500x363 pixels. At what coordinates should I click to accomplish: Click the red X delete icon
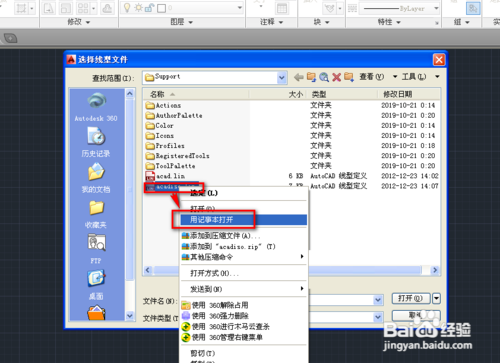(337, 77)
